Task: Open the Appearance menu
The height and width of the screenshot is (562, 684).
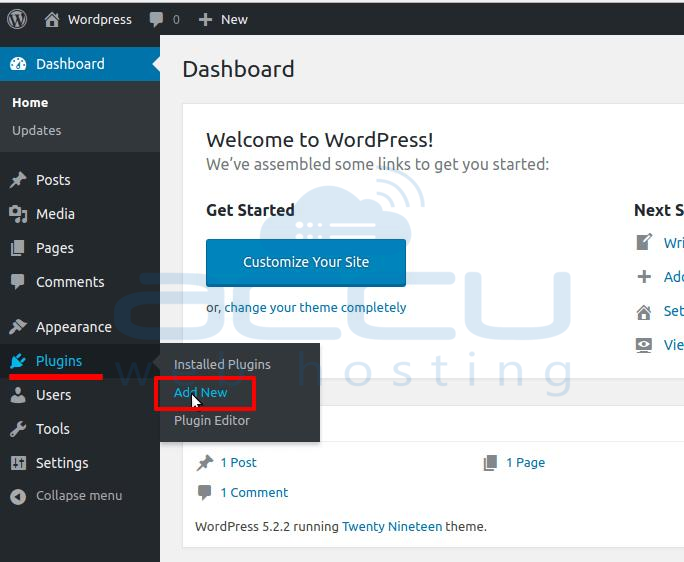Action: 74,327
